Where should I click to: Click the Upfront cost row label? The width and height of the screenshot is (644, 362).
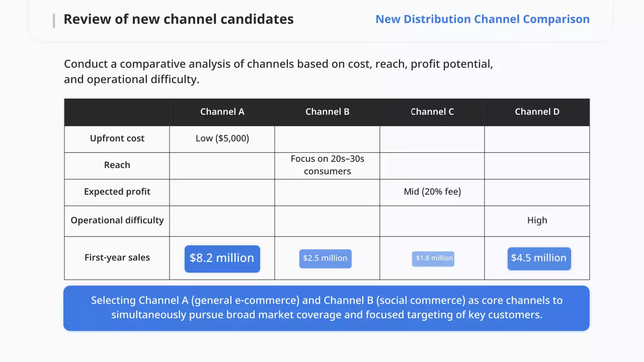(x=117, y=139)
